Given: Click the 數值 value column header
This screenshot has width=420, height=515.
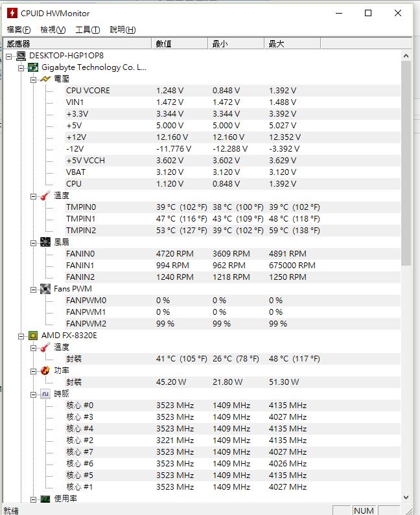Looking at the screenshot, I should pyautogui.click(x=180, y=43).
